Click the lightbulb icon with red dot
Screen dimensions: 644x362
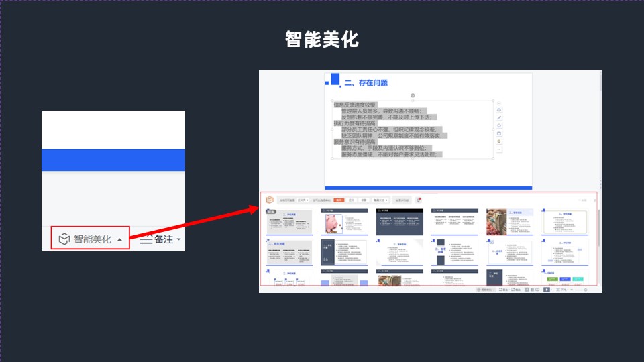[419, 200]
